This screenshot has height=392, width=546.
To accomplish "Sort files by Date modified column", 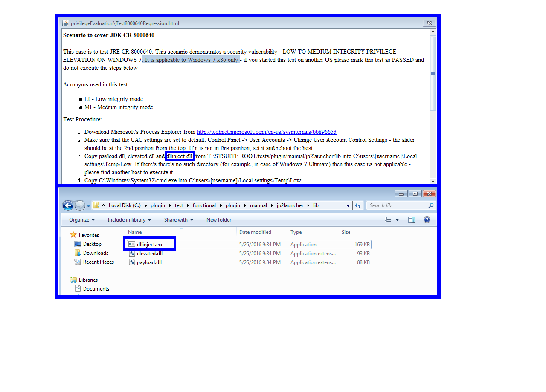I will (x=255, y=232).
